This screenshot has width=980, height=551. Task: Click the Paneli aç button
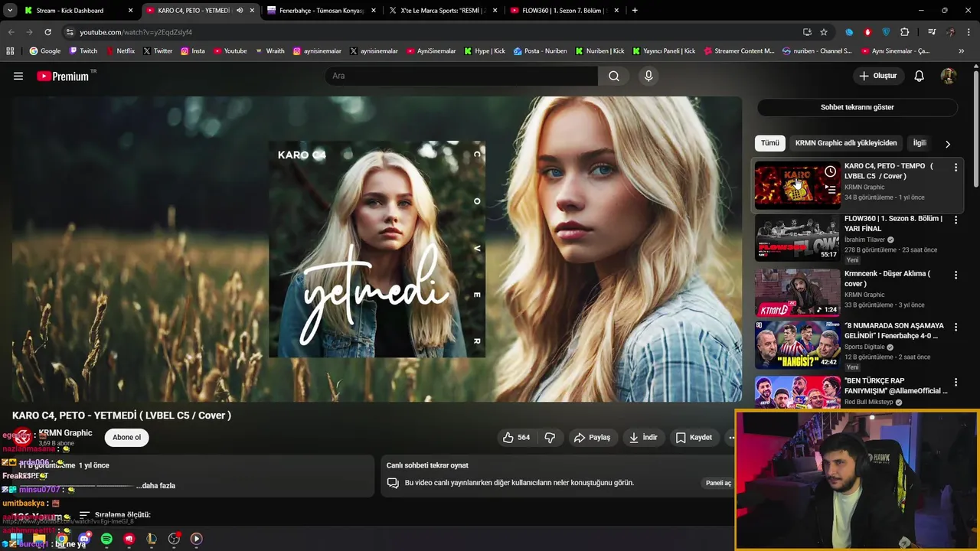(718, 483)
